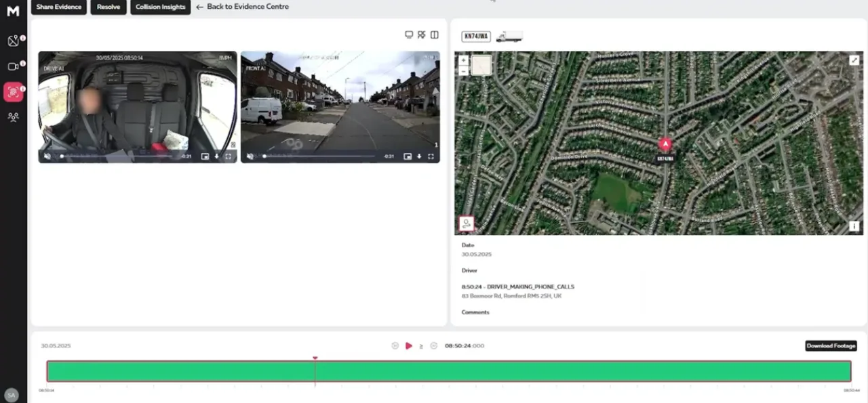
Task: Play the timeline footage
Action: coord(409,346)
